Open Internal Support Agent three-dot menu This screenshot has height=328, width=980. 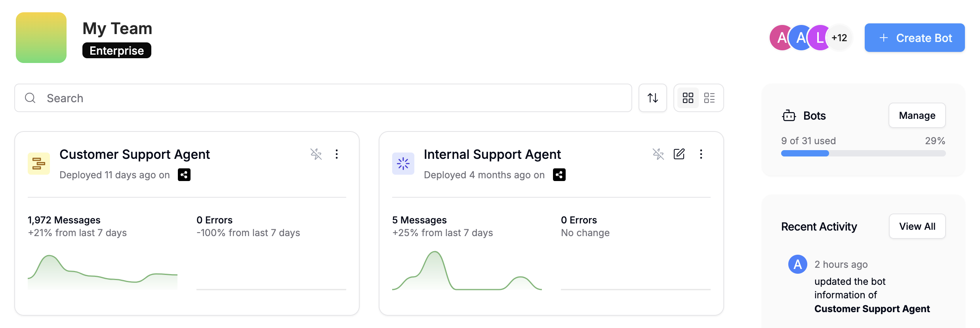701,154
